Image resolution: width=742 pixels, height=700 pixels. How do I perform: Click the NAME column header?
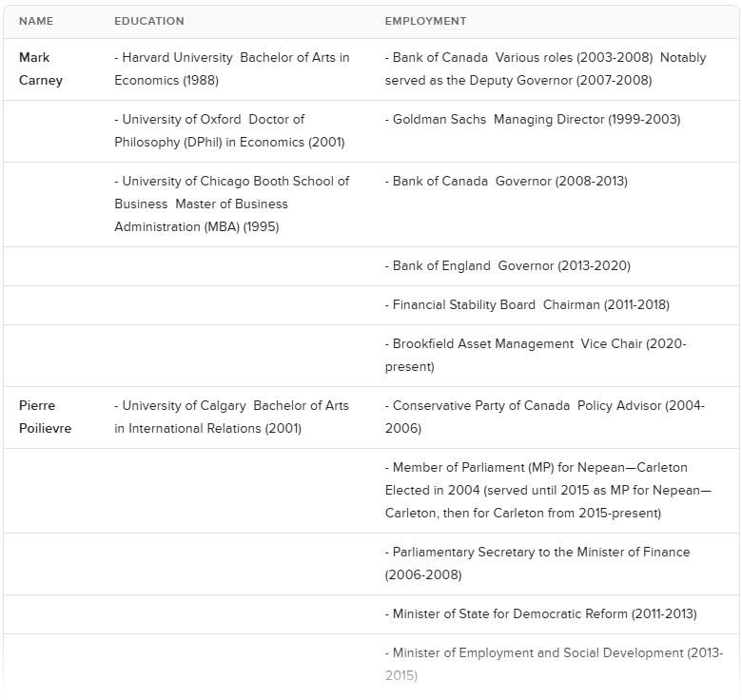36,21
